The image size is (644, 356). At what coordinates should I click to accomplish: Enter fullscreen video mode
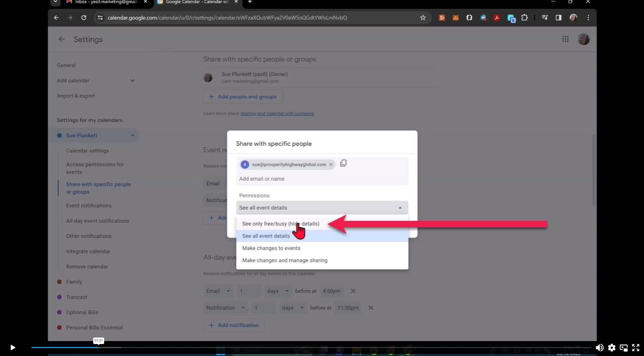[636, 348]
